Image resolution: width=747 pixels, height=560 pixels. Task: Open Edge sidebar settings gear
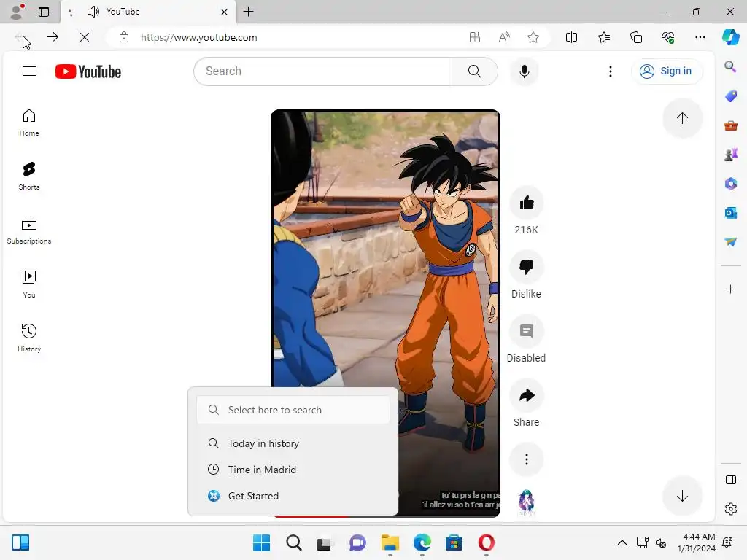click(x=731, y=509)
